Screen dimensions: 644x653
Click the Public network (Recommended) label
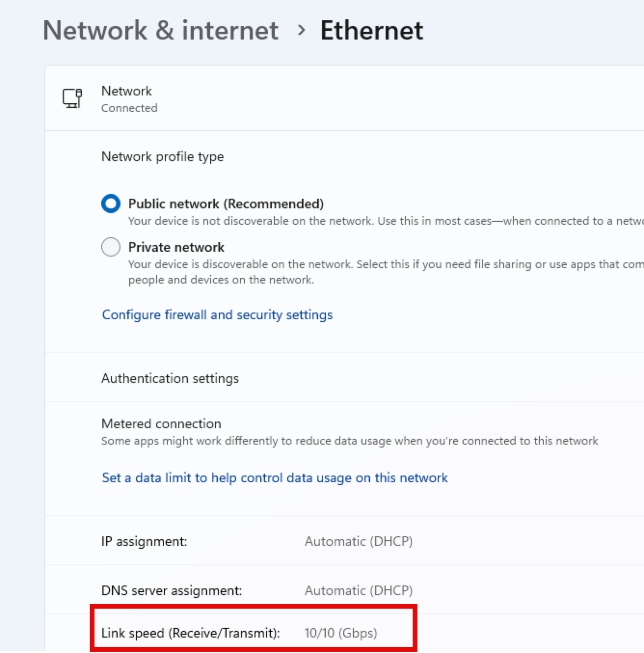coord(226,204)
